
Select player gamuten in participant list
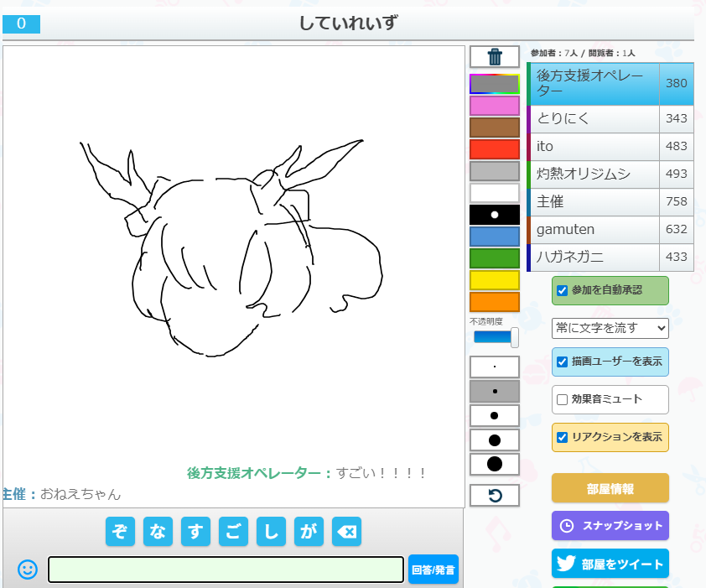coord(594,229)
